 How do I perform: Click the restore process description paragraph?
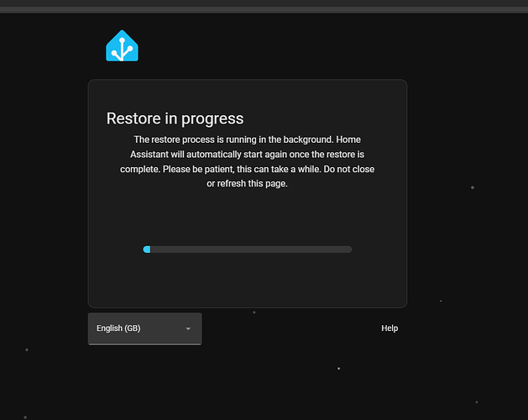(247, 161)
